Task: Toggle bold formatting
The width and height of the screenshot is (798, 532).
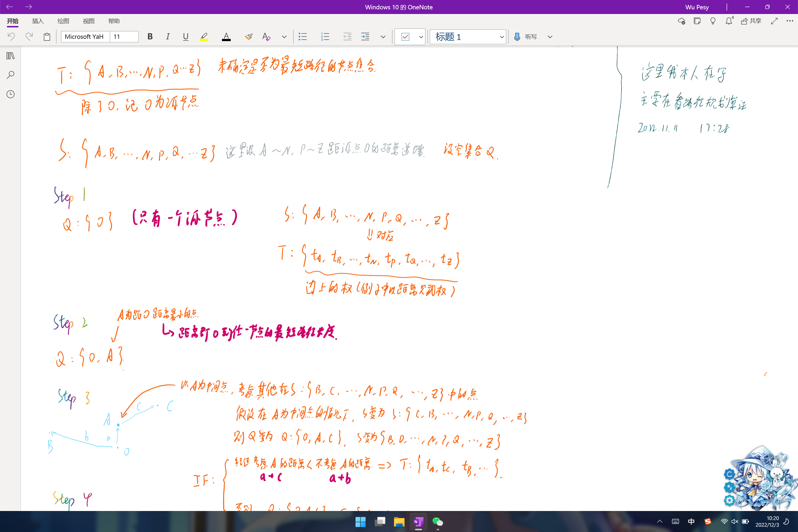Action: 150,37
